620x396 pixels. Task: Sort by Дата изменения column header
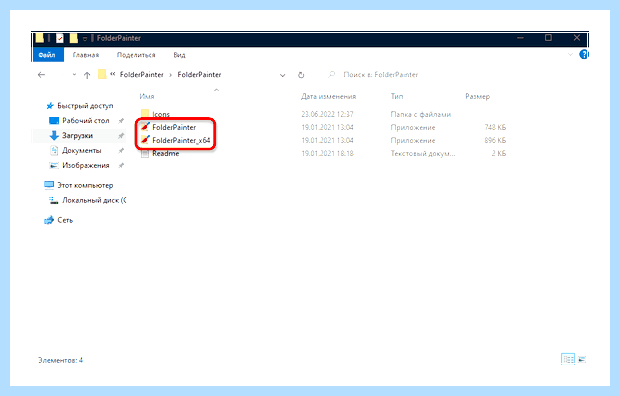[x=329, y=96]
